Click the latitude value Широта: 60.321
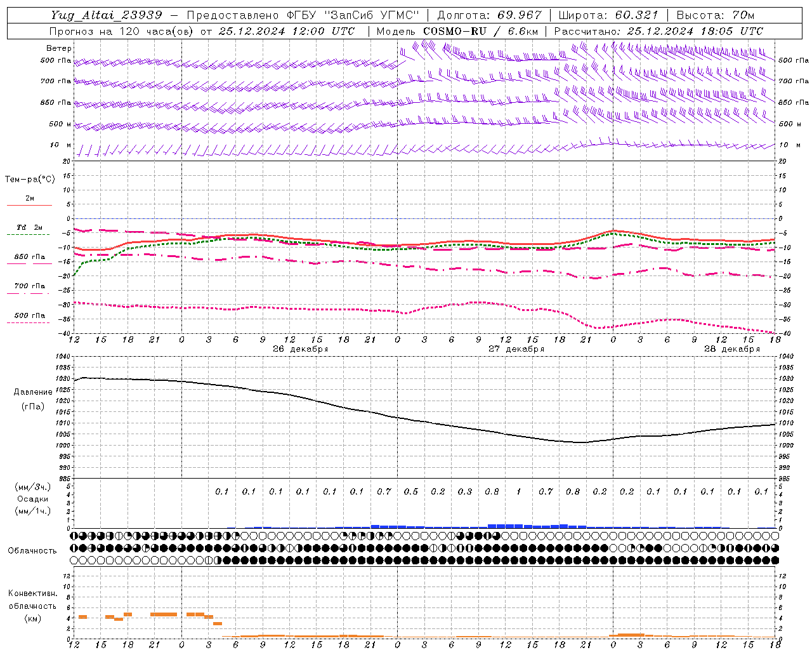This screenshot has height=650, width=812. 608,15
